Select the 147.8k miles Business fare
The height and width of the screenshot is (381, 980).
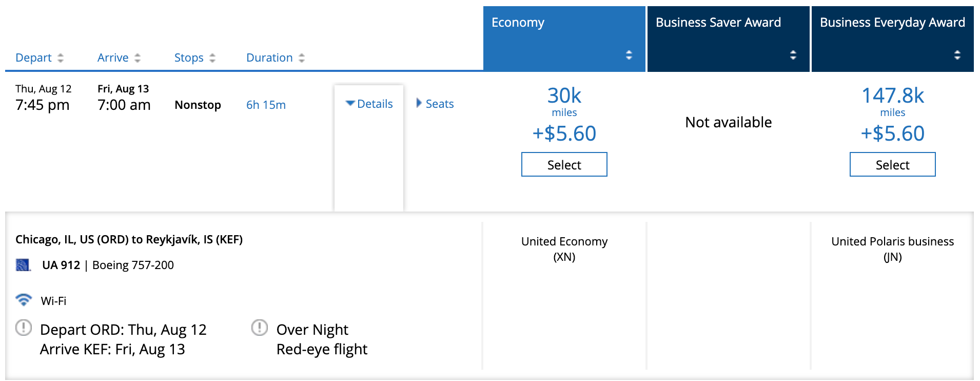(893, 165)
